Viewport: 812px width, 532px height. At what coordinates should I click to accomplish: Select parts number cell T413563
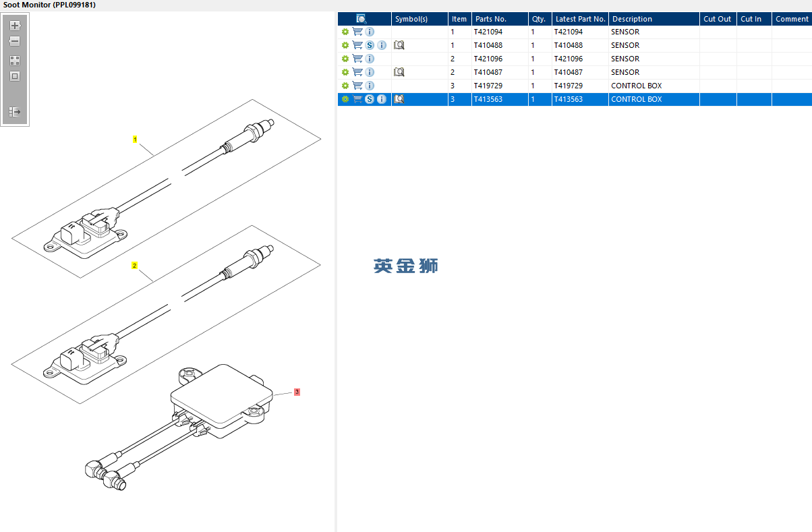click(500, 99)
